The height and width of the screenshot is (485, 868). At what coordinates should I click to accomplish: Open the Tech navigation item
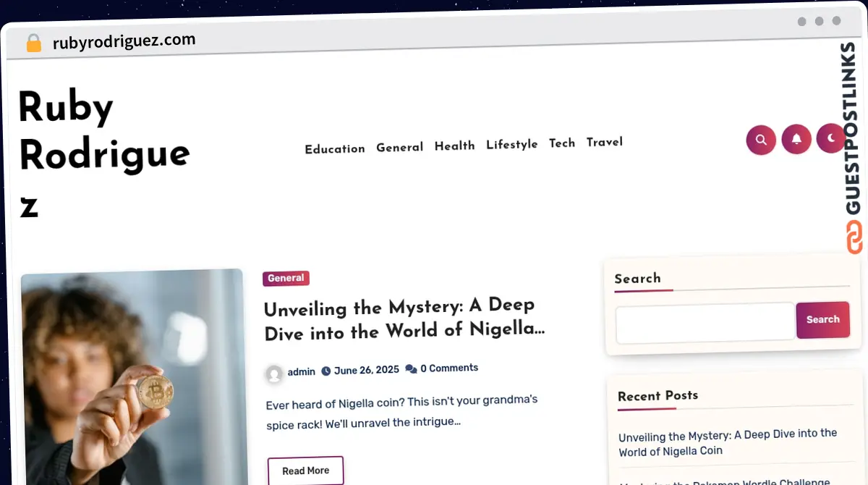(562, 143)
